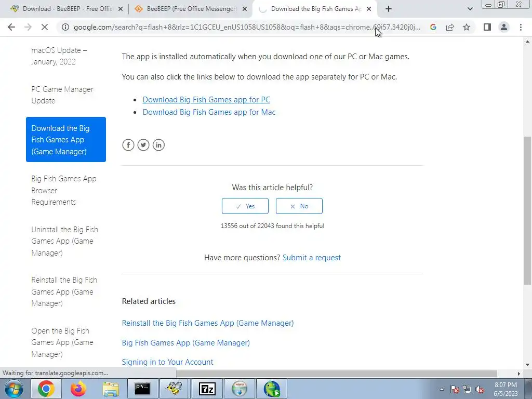Open a new tab
The width and height of the screenshot is (532, 399).
(389, 9)
